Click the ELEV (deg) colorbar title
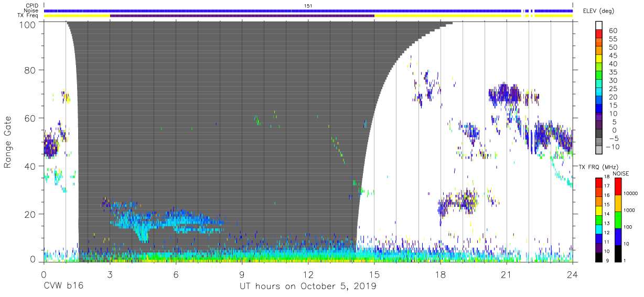The image size is (644, 297). pyautogui.click(x=598, y=11)
